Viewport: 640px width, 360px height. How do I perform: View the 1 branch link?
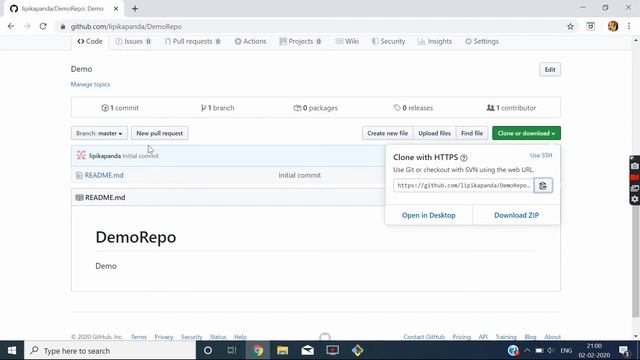coord(218,108)
